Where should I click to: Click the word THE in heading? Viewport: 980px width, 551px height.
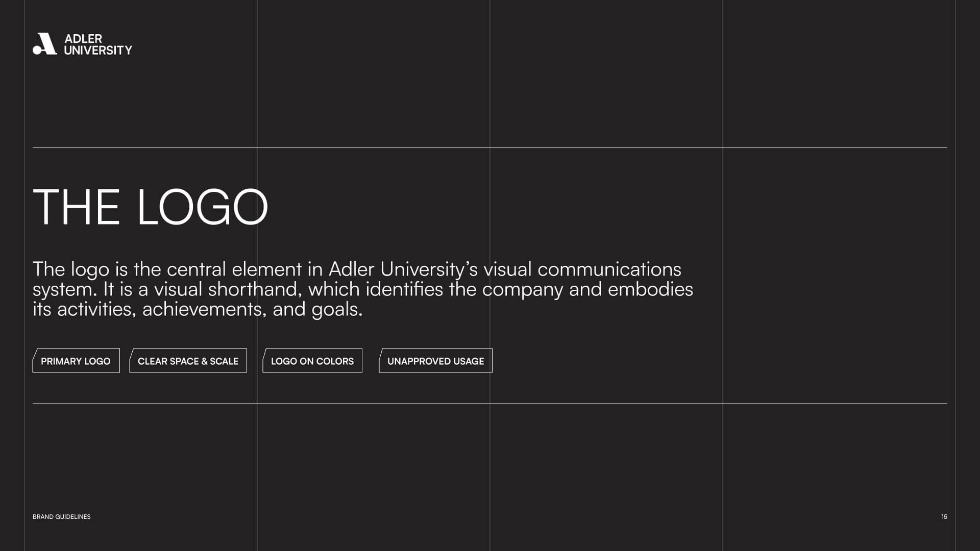tap(77, 207)
